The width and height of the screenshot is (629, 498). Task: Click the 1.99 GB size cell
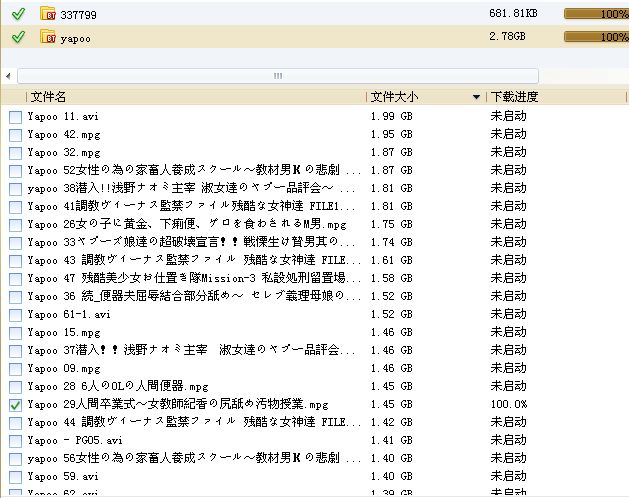click(392, 116)
